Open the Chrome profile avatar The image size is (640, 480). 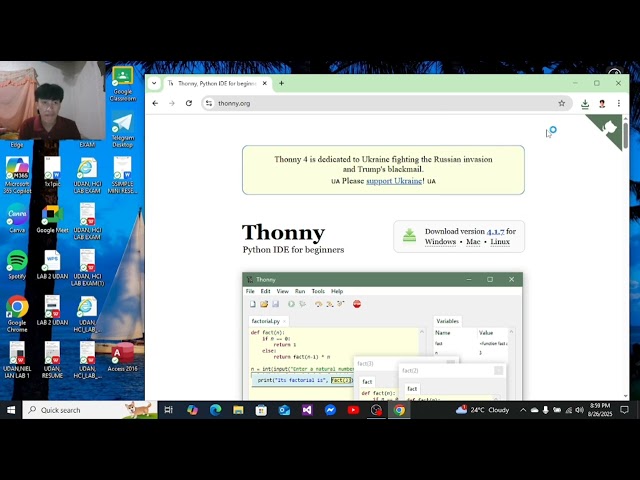point(602,104)
